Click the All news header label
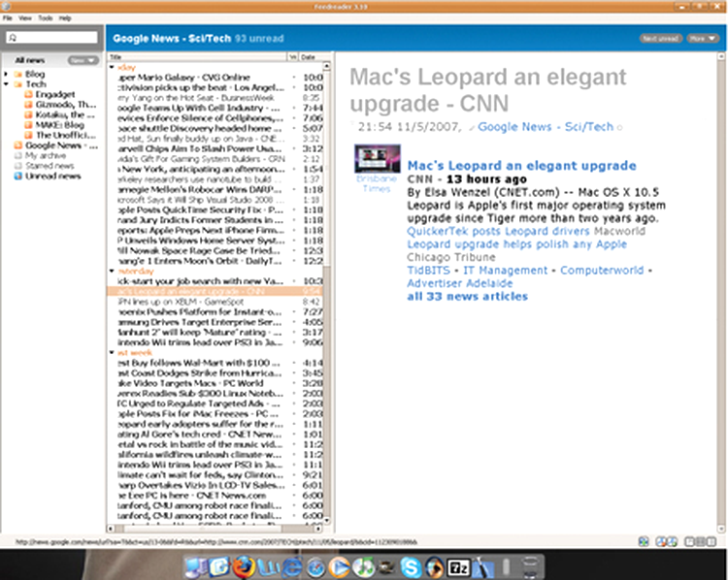 [30, 60]
